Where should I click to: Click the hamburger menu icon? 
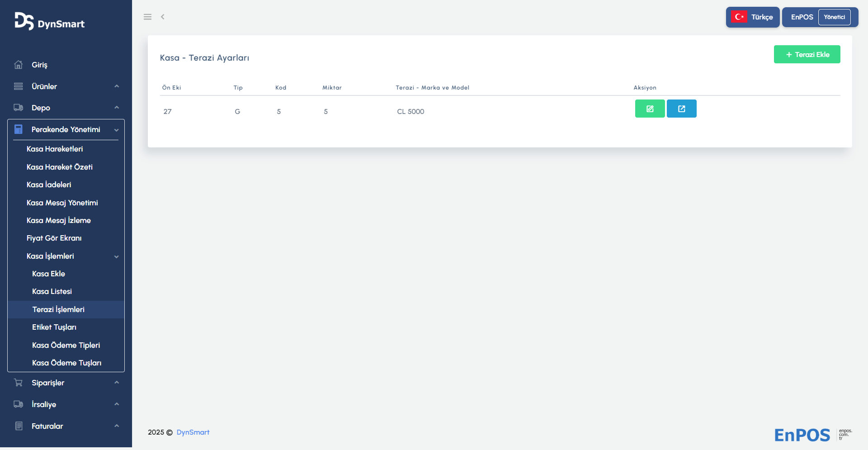click(x=147, y=17)
